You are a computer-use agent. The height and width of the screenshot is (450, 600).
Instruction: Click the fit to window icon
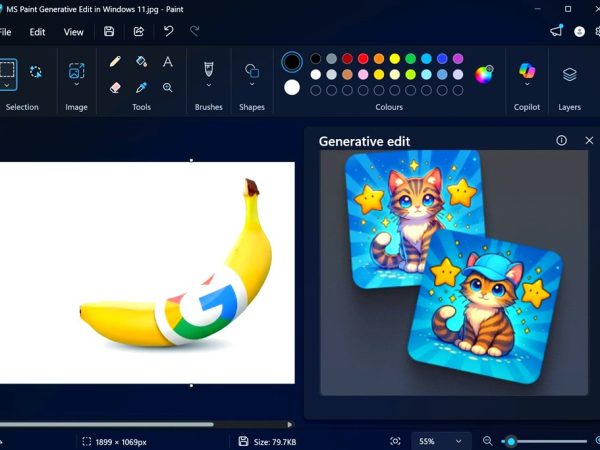tap(395, 441)
